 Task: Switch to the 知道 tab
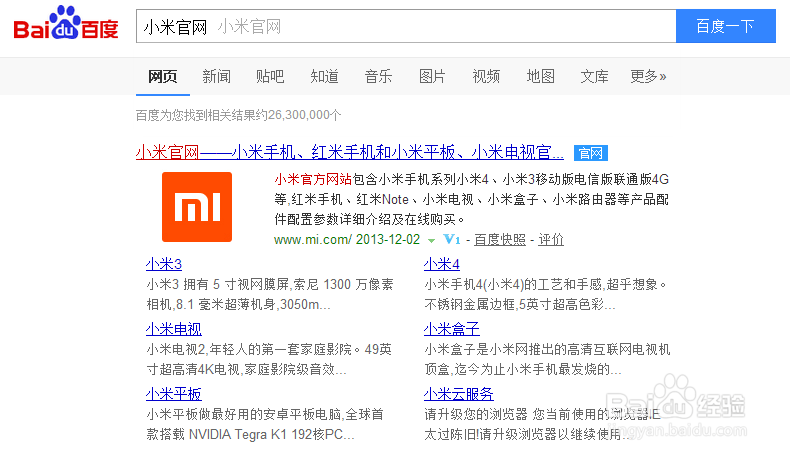click(x=324, y=77)
